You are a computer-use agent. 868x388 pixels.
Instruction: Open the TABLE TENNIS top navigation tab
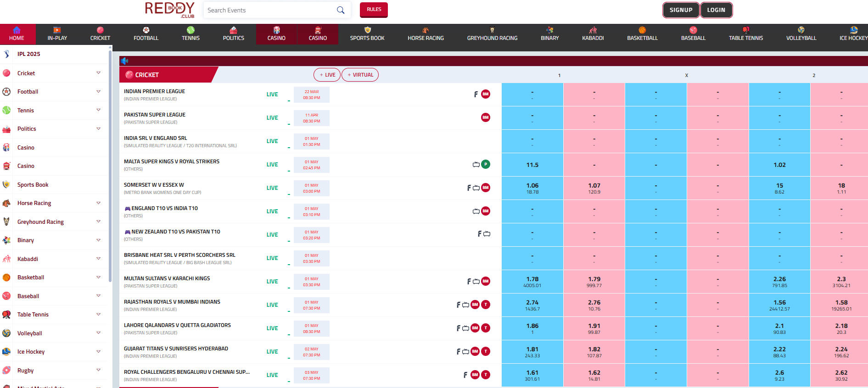(746, 34)
